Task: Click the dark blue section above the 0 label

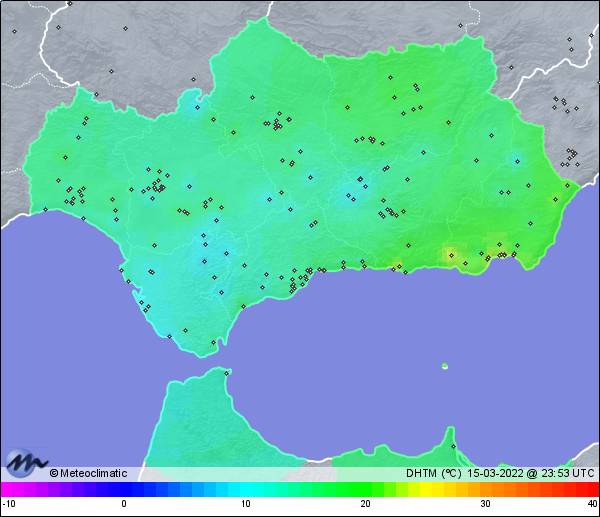Action: click(124, 489)
